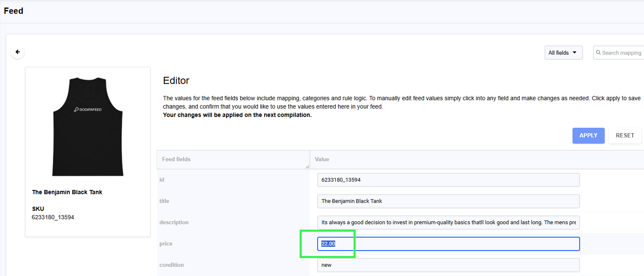Viewport: 644px width, 276px height.
Task: Edit the title field value
Action: (448, 201)
